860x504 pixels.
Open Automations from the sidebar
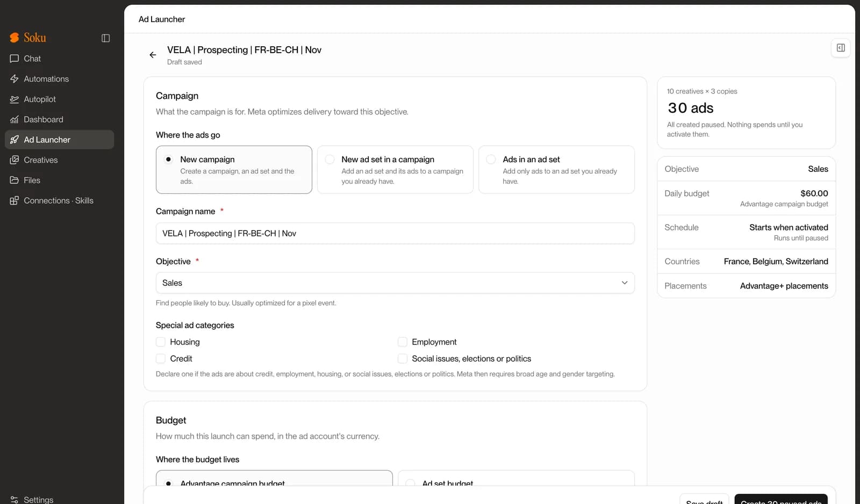point(59,79)
